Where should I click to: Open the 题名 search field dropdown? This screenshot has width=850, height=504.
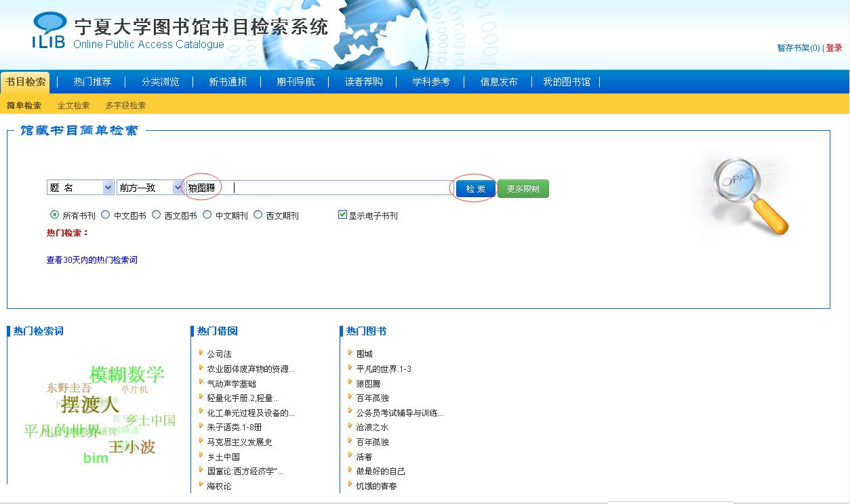coord(80,188)
